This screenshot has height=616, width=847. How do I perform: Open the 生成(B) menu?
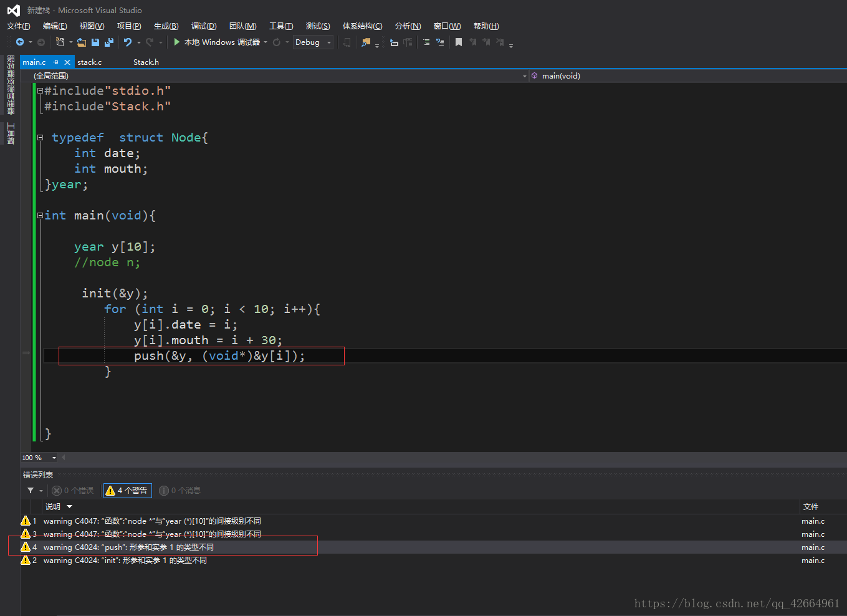[x=166, y=26]
